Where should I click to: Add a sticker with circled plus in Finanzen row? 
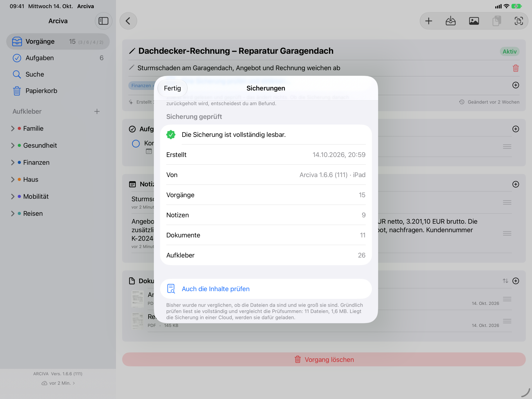click(515, 85)
